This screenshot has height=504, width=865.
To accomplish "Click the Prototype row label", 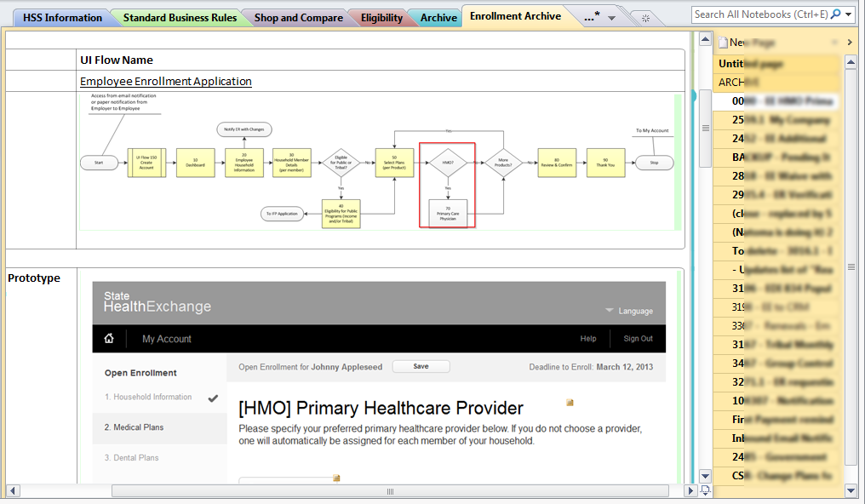I will [x=34, y=278].
